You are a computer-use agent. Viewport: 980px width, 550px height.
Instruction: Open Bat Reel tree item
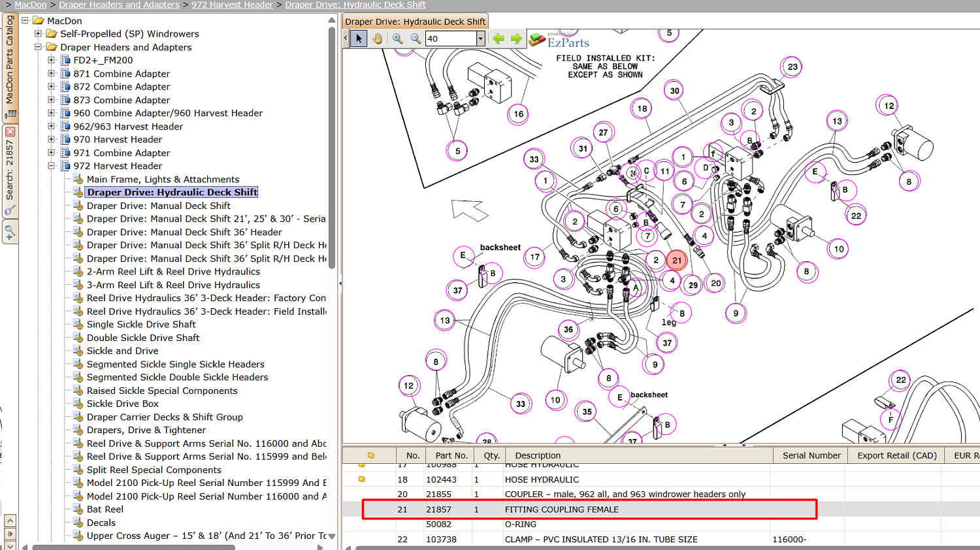coord(105,509)
